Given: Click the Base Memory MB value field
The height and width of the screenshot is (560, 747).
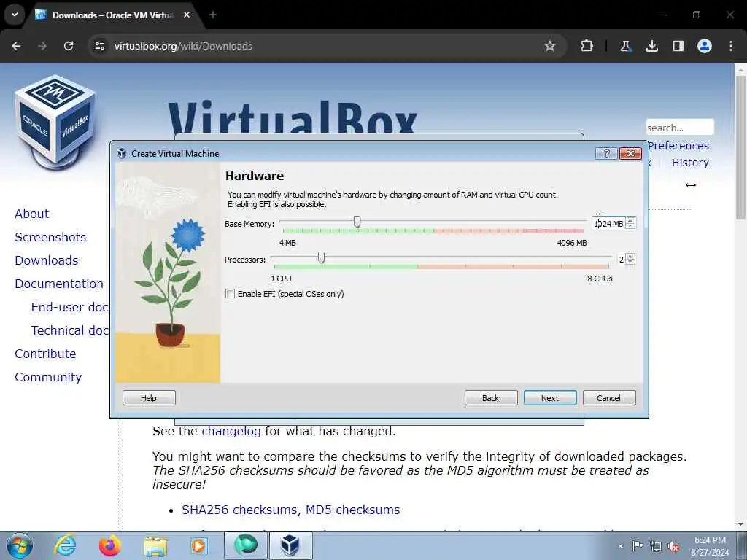Looking at the screenshot, I should click(609, 223).
